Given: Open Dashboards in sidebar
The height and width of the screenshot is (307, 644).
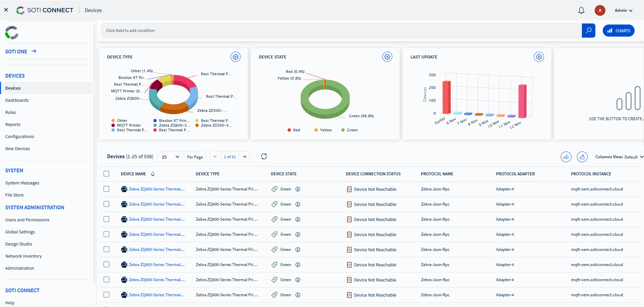Looking at the screenshot, I should tap(17, 100).
